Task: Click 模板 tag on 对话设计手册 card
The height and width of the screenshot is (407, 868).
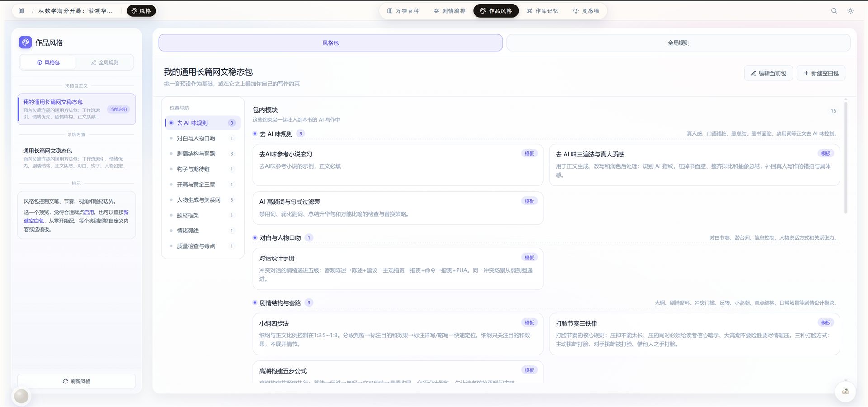Action: (529, 258)
